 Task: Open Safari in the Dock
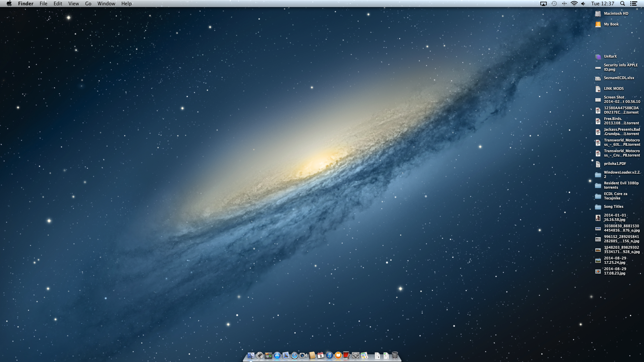tap(294, 355)
